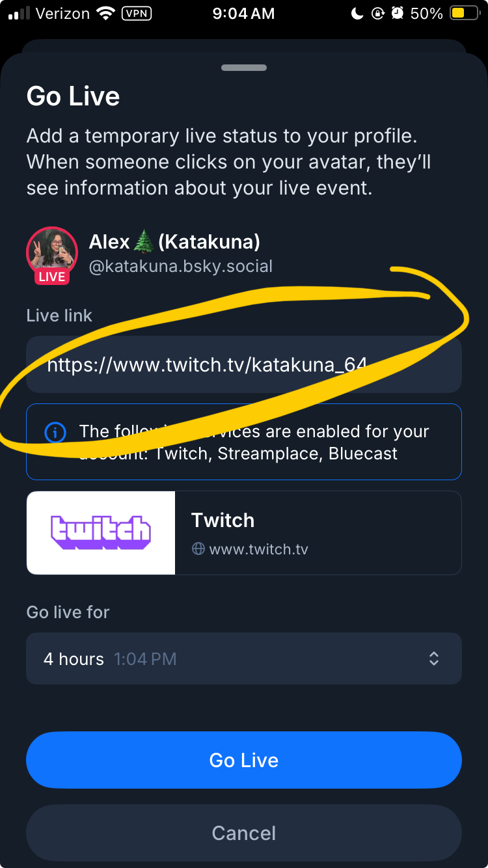Tap the alarm clock status icon

(x=398, y=14)
